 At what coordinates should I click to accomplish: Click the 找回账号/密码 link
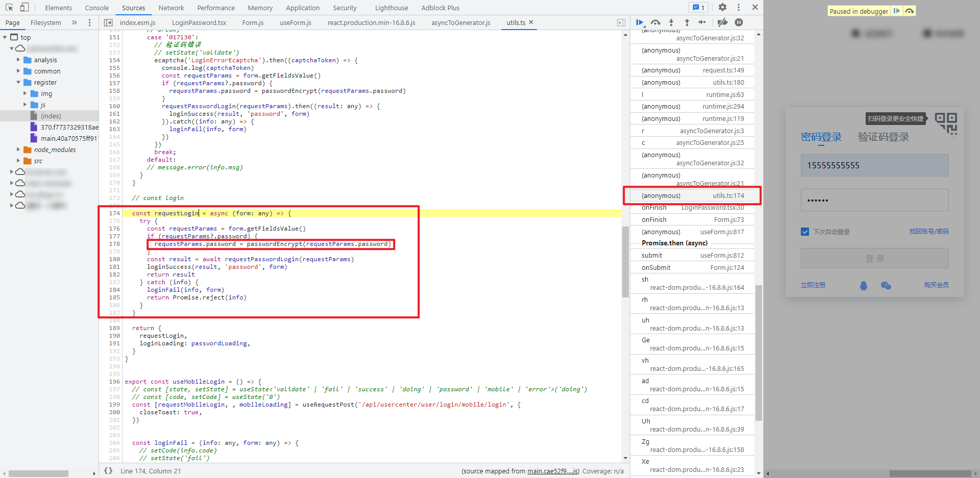click(x=929, y=232)
